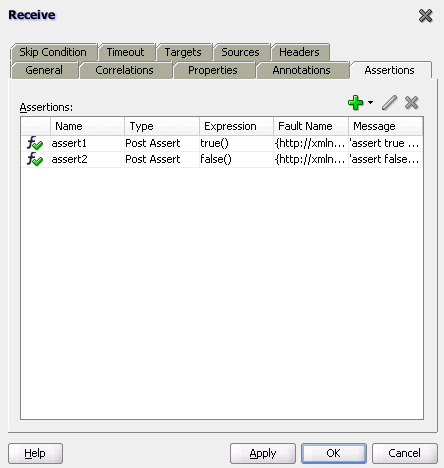Screen dimensions: 444x468
Task: Click the Cancel button
Action: tap(405, 453)
